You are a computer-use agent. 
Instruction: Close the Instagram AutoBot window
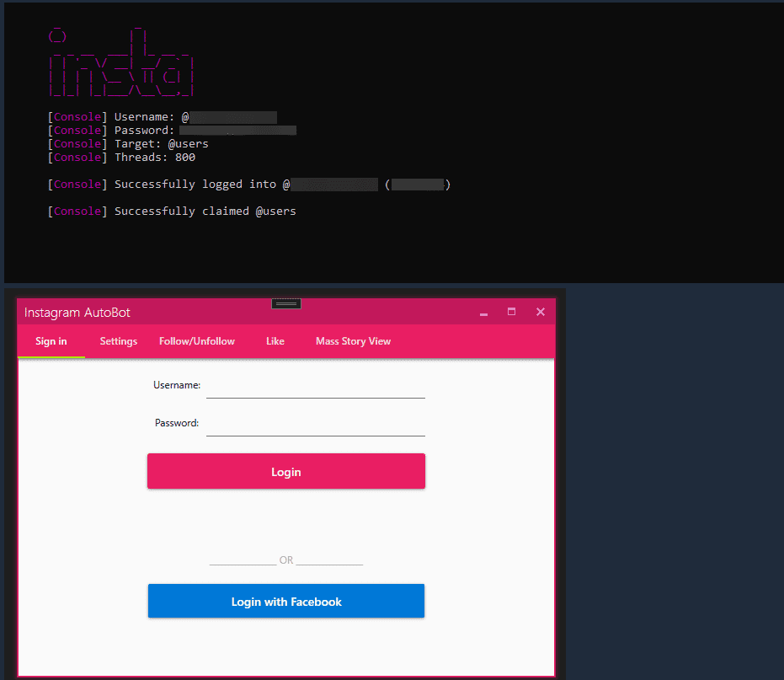(x=541, y=312)
